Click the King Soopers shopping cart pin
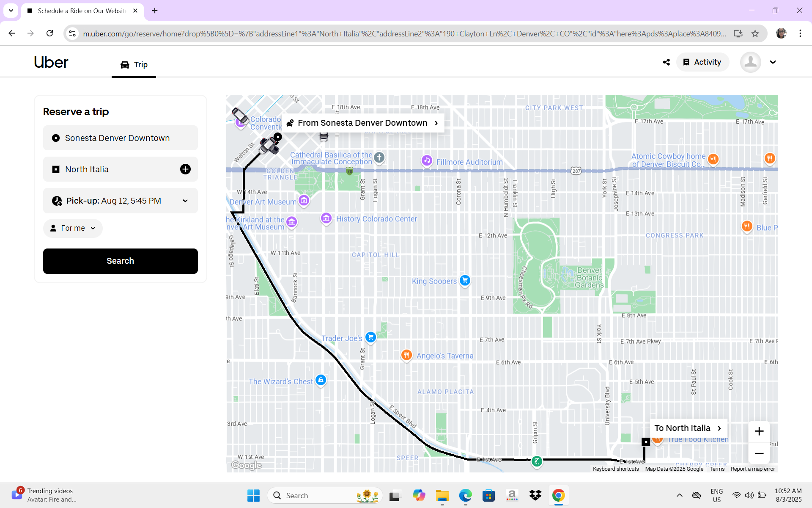The width and height of the screenshot is (812, 508). pyautogui.click(x=465, y=280)
